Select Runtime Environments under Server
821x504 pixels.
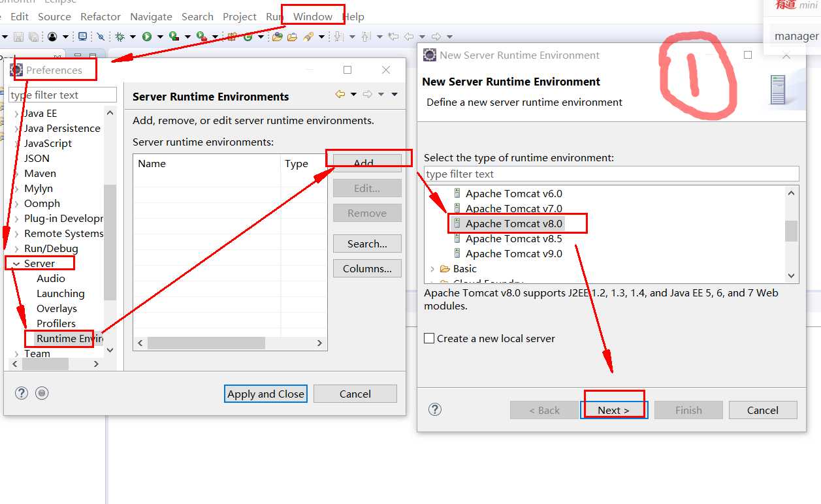click(x=69, y=339)
